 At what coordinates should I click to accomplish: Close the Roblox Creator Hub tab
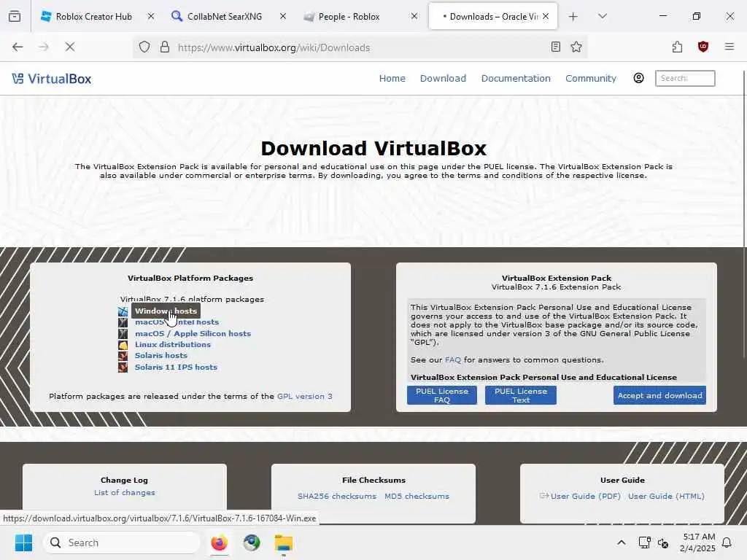[x=150, y=16]
